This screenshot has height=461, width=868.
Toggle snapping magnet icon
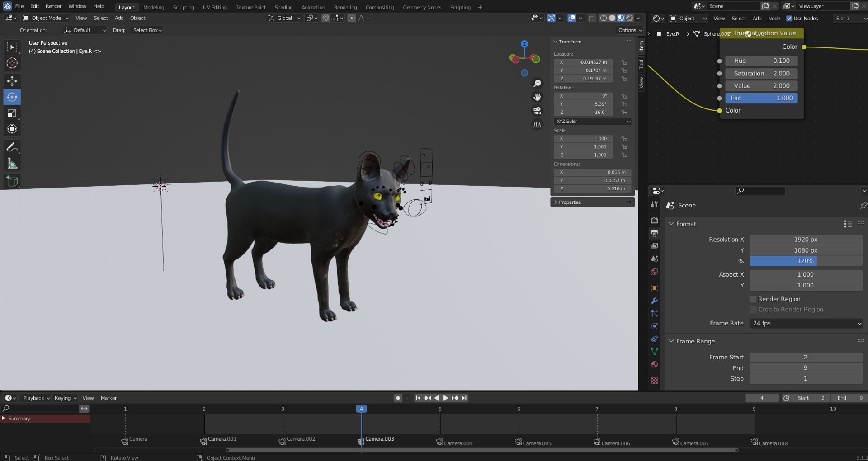(x=325, y=18)
